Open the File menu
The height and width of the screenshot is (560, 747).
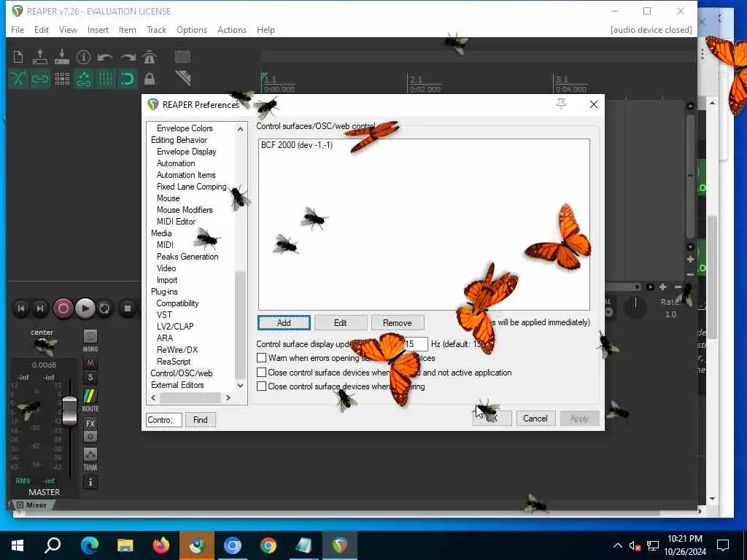[18, 29]
